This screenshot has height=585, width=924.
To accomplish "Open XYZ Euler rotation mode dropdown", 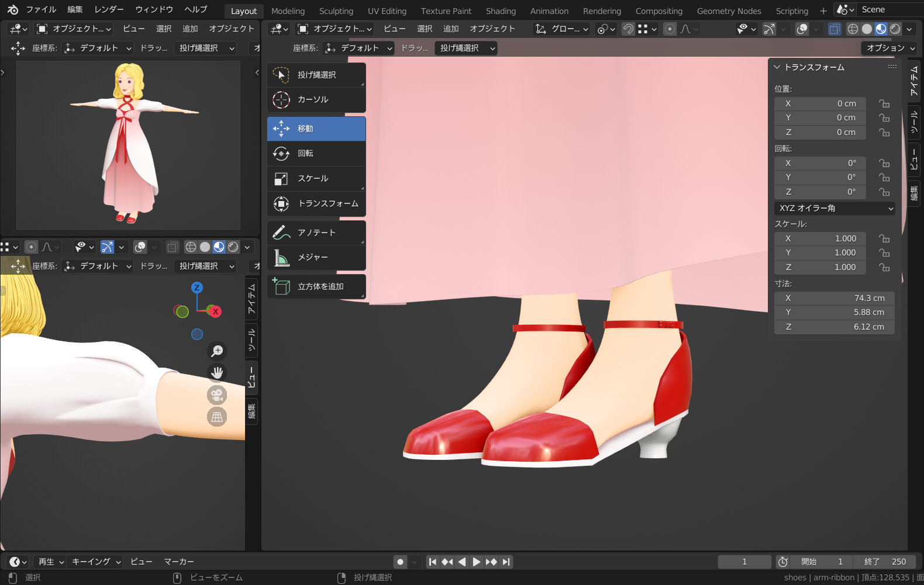I will (835, 208).
